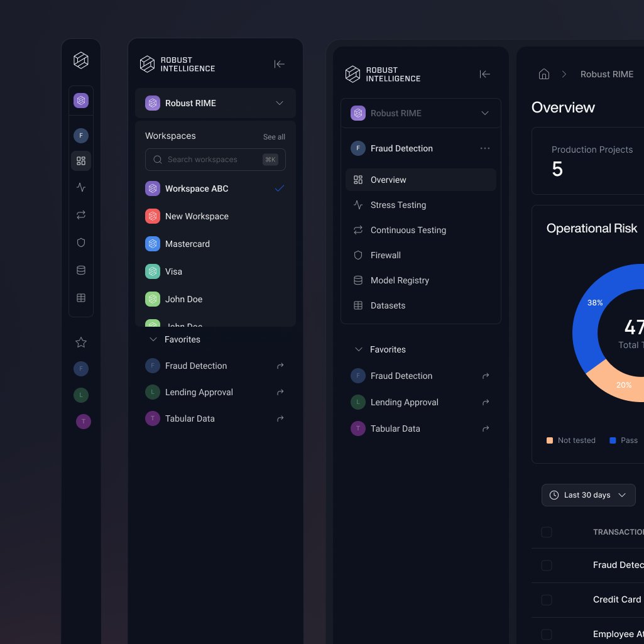This screenshot has height=644, width=644.
Task: Select the Overview grid icon in the collapsed icon rail
Action: click(81, 161)
